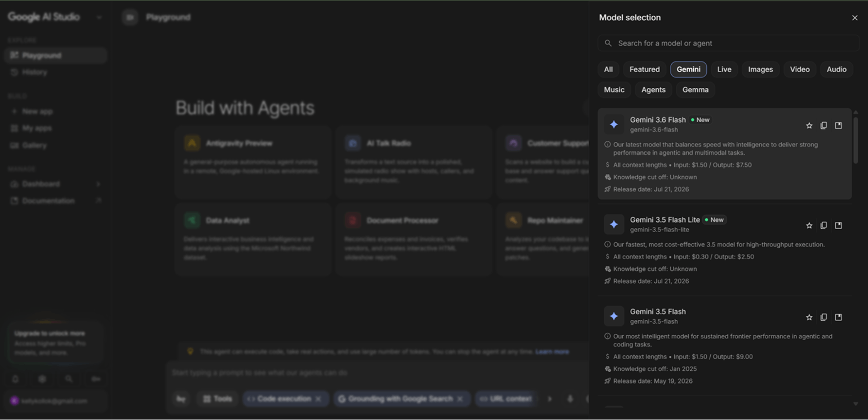Click the copy icon for Gemini 3.5 Flash
Screen dimensions: 868x420
pyautogui.click(x=823, y=318)
